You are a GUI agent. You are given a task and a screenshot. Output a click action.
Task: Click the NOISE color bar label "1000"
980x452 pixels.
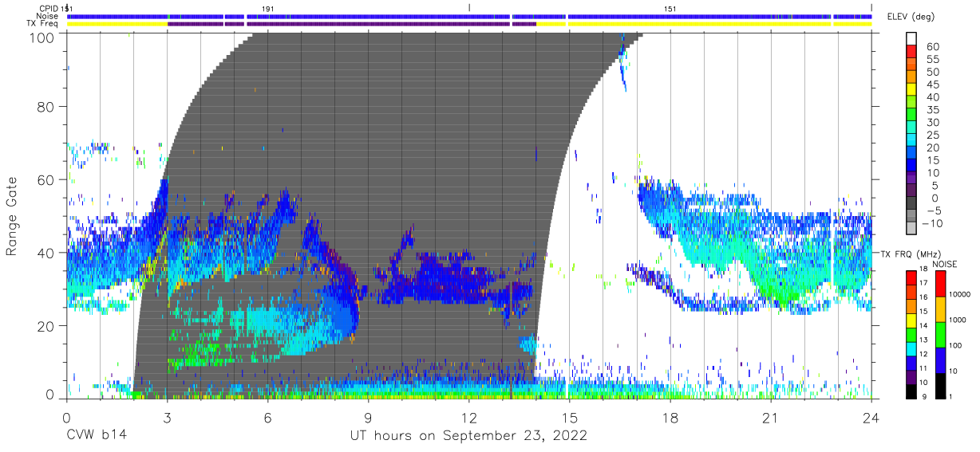pyautogui.click(x=959, y=320)
